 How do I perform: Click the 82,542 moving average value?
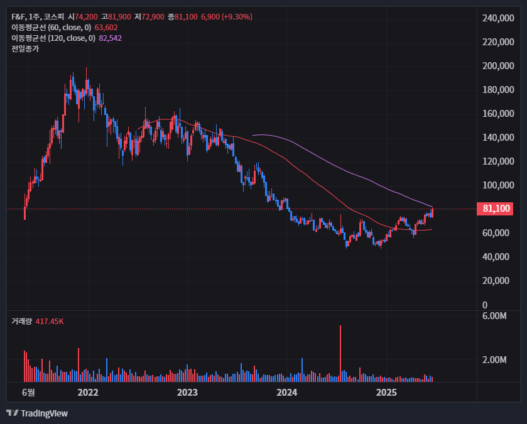110,38
